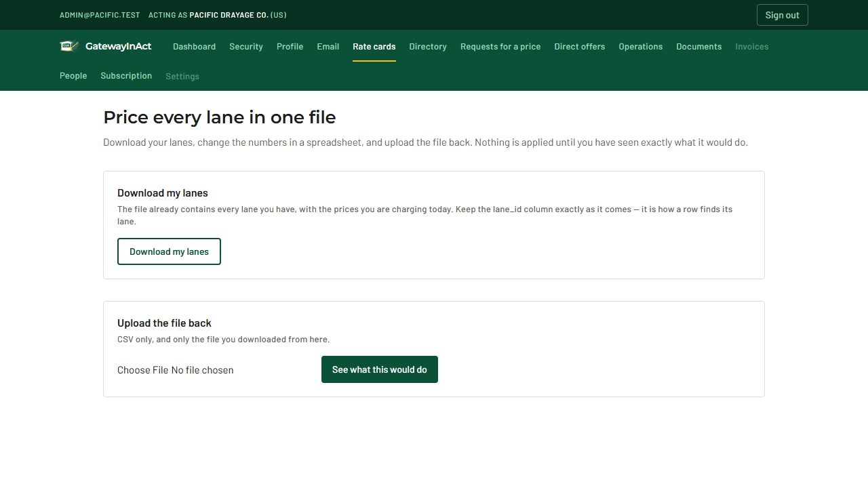Click the GatewayInAct logo icon
868x488 pixels.
(69, 46)
